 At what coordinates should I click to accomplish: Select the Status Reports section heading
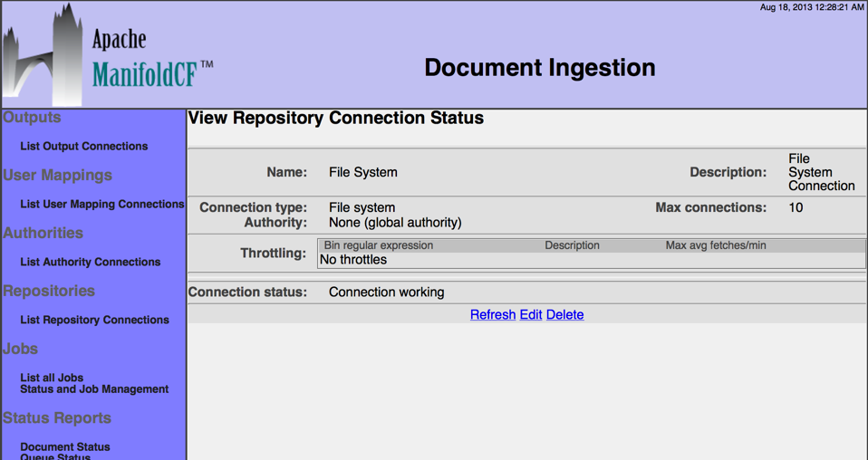[57, 418]
